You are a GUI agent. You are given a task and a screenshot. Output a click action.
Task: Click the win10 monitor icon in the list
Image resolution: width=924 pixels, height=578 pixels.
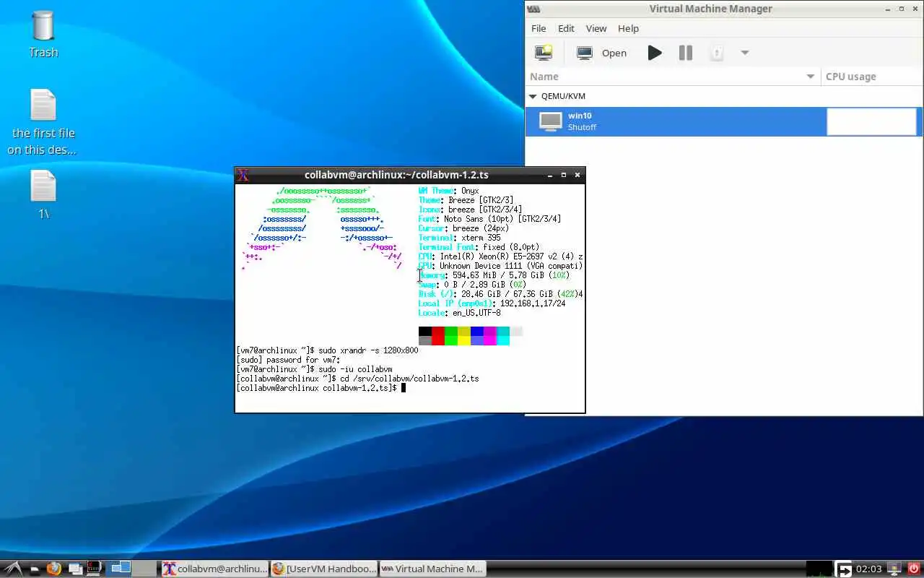551,121
